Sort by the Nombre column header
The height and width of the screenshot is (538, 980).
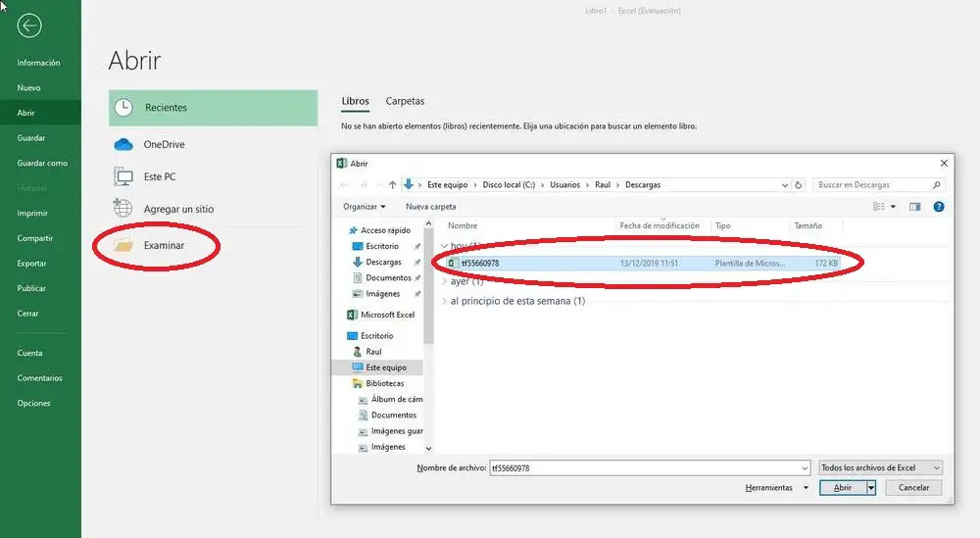(x=463, y=225)
